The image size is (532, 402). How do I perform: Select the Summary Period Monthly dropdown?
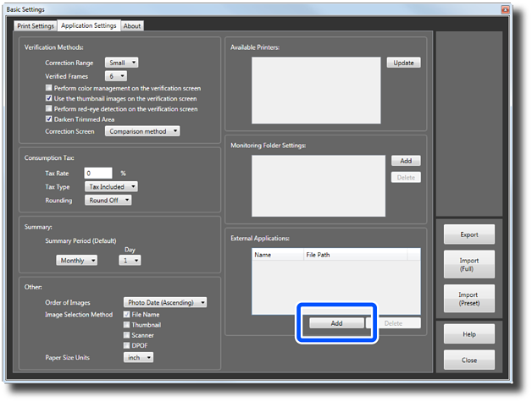76,261
